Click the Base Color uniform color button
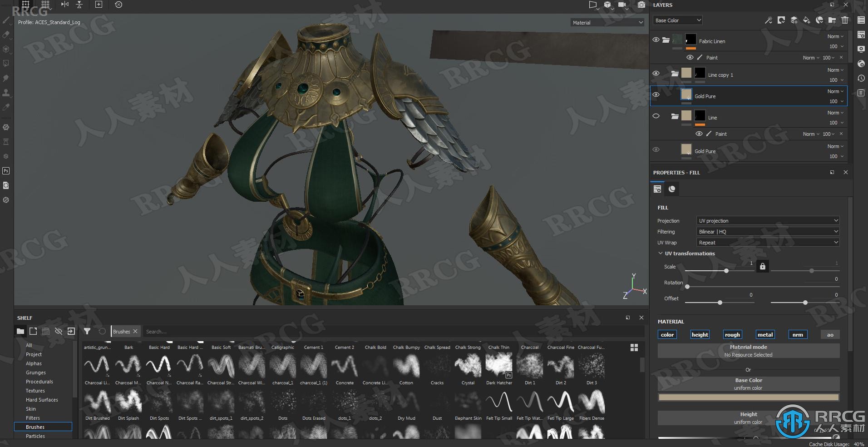 pyautogui.click(x=748, y=384)
